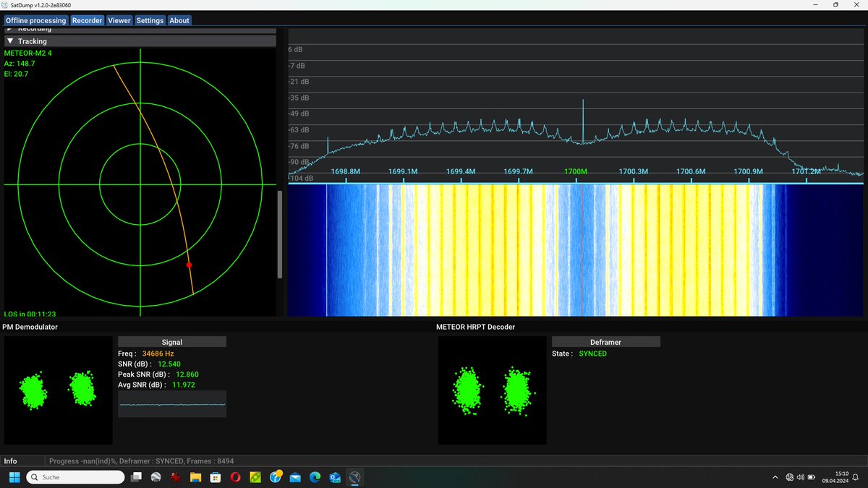868x488 pixels.
Task: Click the SYNCED state value
Action: point(592,354)
